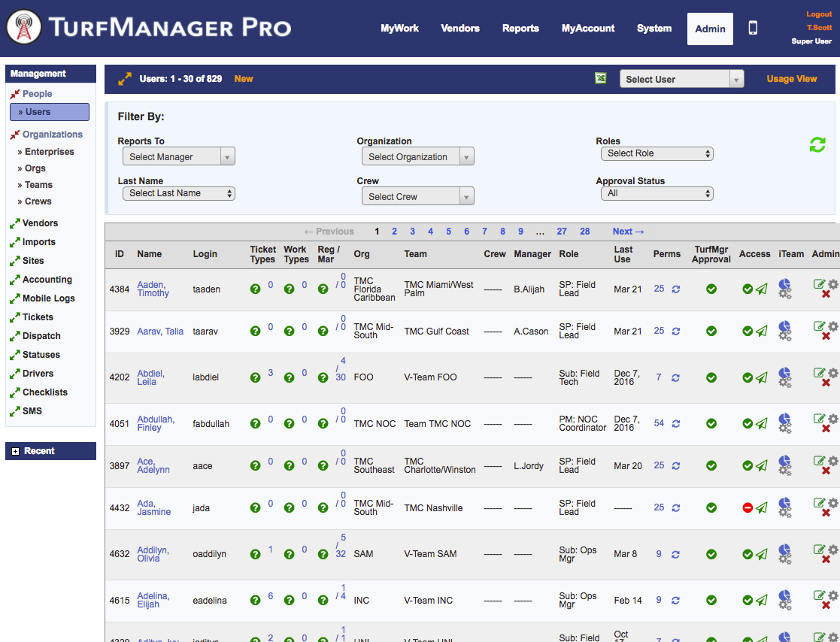Click the green refresh filters icon
Screen dimensions: 840x642
coord(817,144)
